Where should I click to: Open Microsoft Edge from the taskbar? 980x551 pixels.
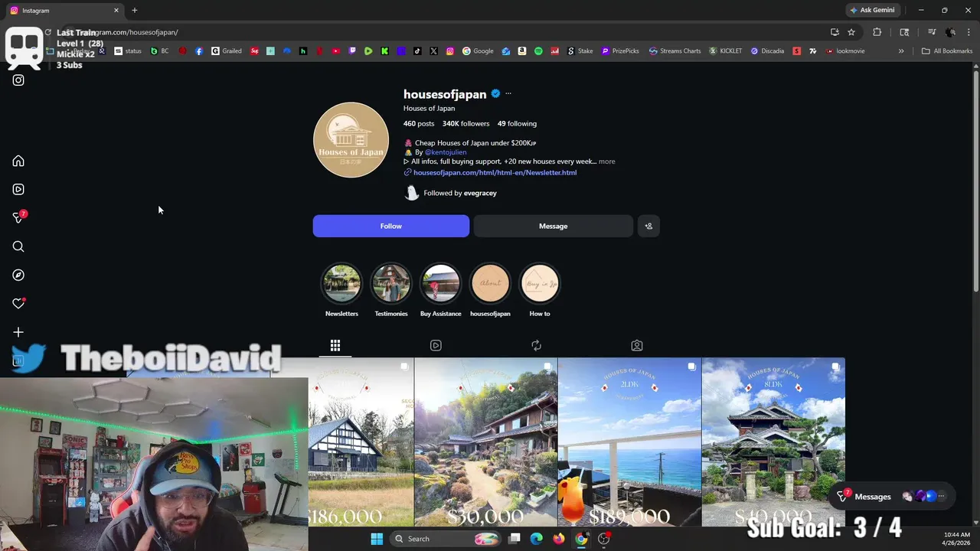point(537,539)
